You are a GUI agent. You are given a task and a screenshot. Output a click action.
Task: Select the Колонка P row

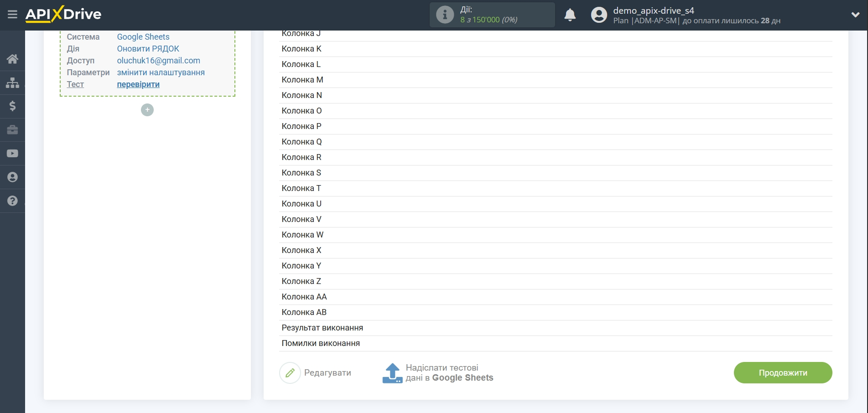click(x=556, y=126)
